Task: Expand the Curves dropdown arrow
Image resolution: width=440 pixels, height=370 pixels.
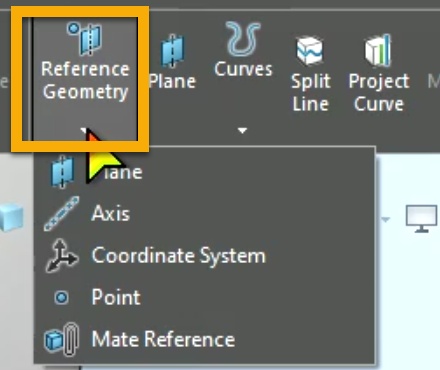Action: pos(243,130)
